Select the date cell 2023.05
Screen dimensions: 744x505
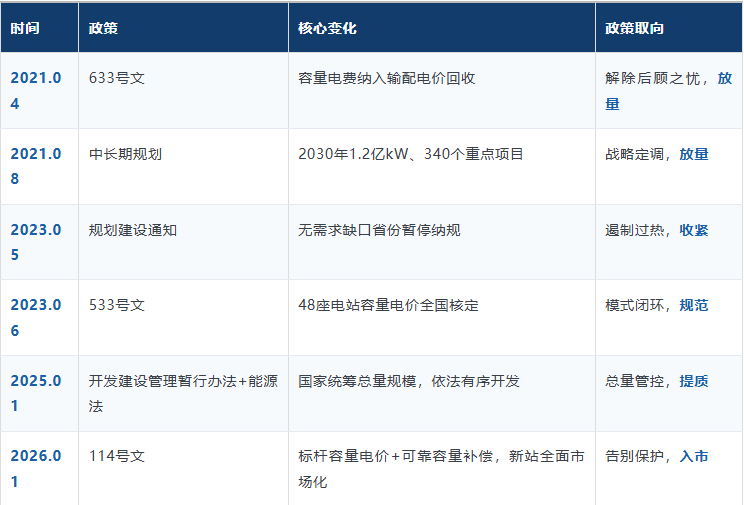pyautogui.click(x=39, y=242)
